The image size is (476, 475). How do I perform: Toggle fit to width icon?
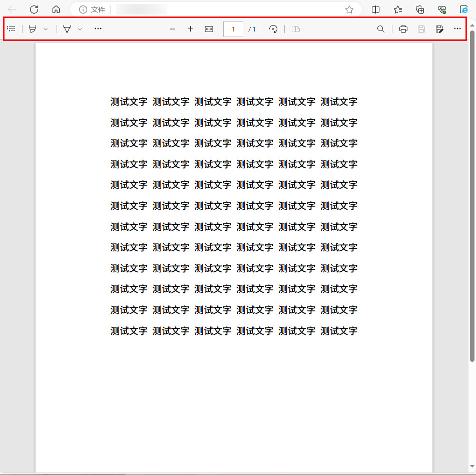pyautogui.click(x=209, y=29)
